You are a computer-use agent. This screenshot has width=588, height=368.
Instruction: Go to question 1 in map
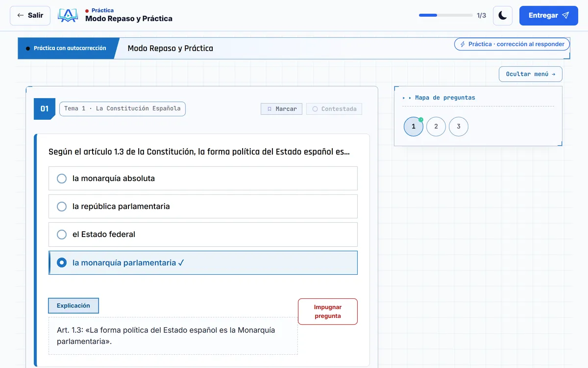coord(414,127)
